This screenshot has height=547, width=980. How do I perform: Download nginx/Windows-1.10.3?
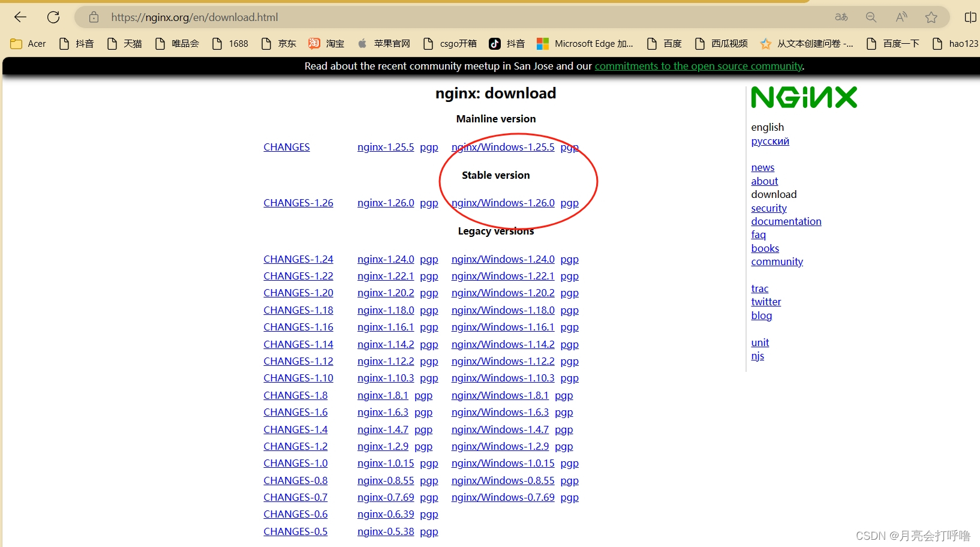click(503, 378)
